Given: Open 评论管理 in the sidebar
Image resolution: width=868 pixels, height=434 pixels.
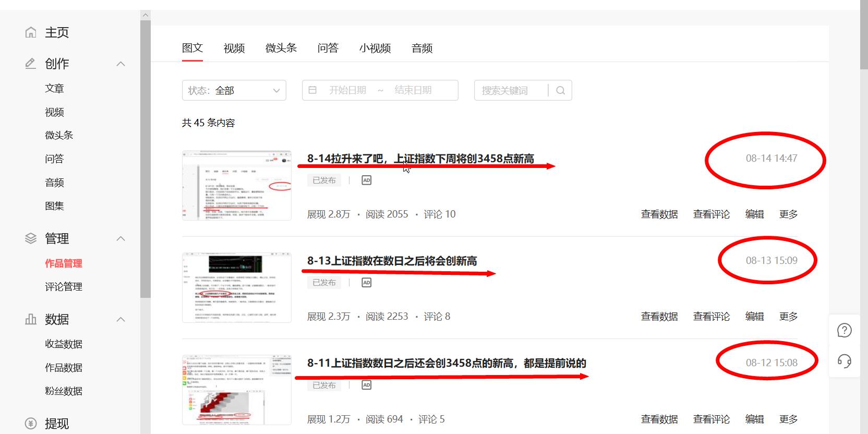Looking at the screenshot, I should click(x=64, y=287).
